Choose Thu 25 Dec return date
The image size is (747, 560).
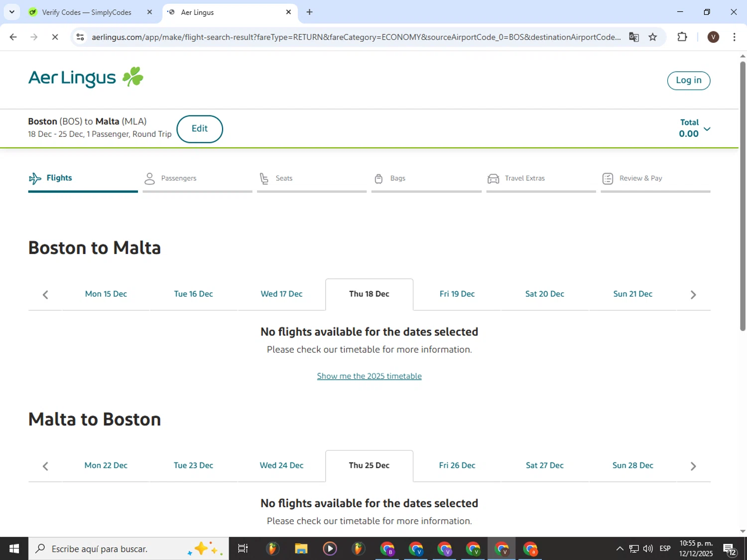pyautogui.click(x=370, y=465)
